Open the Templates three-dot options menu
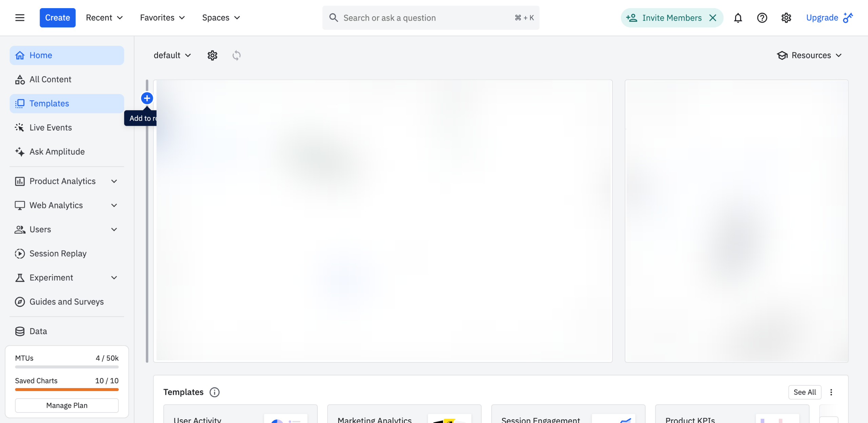This screenshot has width=868, height=423. [831, 392]
